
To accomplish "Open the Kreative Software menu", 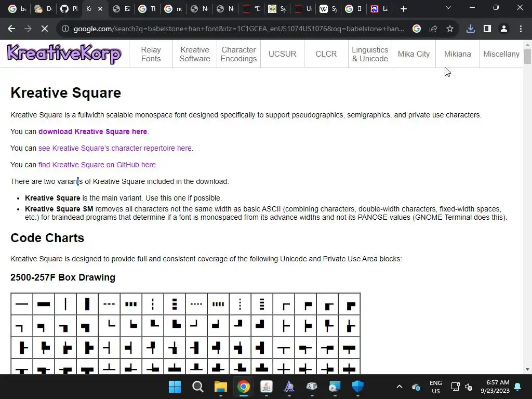I will (195, 54).
